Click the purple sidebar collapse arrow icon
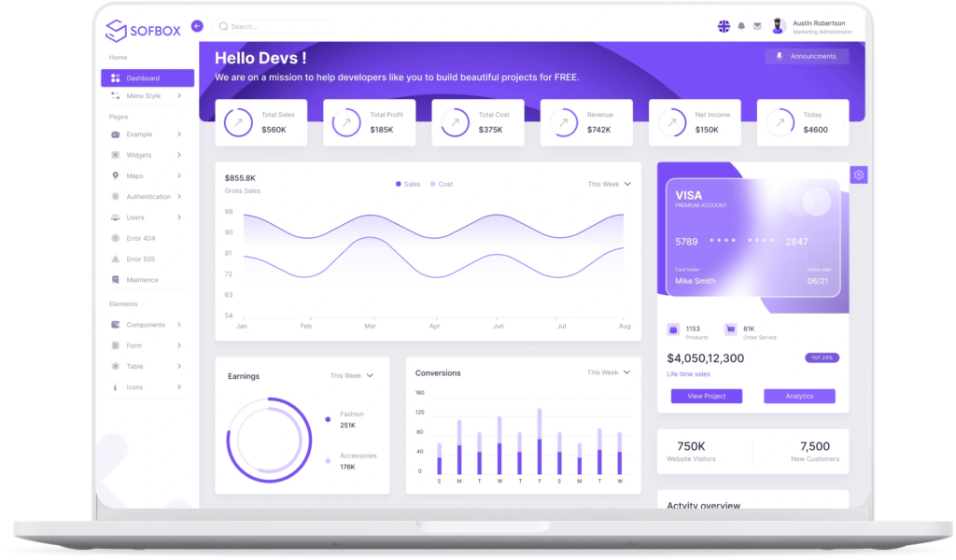Viewport: 956px width, 560px height. tap(197, 26)
